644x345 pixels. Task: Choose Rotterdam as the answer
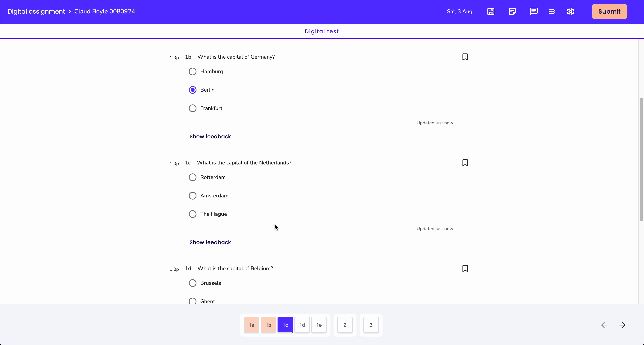(192, 177)
